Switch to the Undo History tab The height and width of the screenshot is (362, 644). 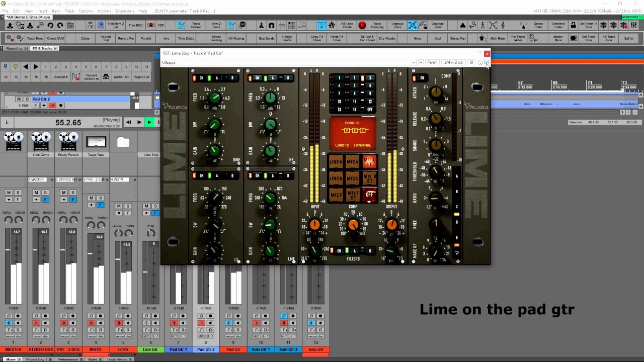click(118, 359)
